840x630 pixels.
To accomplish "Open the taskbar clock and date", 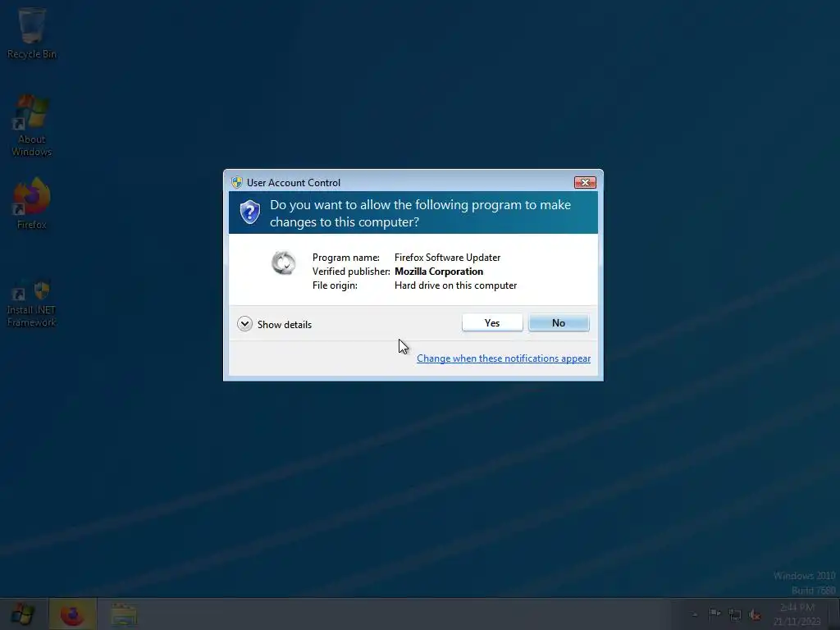I will point(797,614).
